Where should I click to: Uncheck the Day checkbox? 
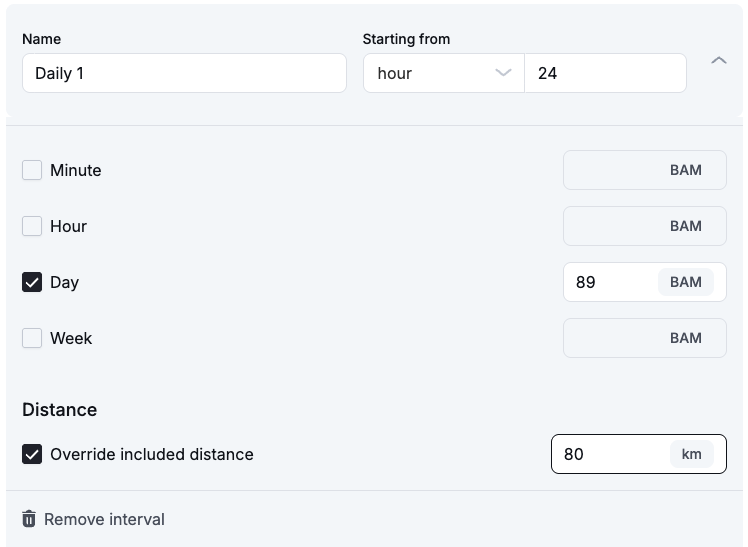click(32, 282)
